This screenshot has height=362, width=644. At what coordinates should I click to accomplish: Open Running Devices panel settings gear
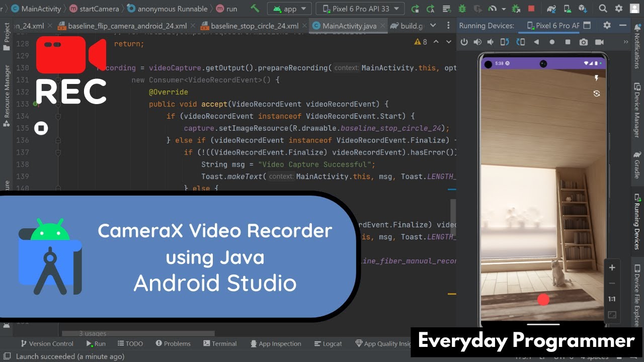[x=607, y=25]
